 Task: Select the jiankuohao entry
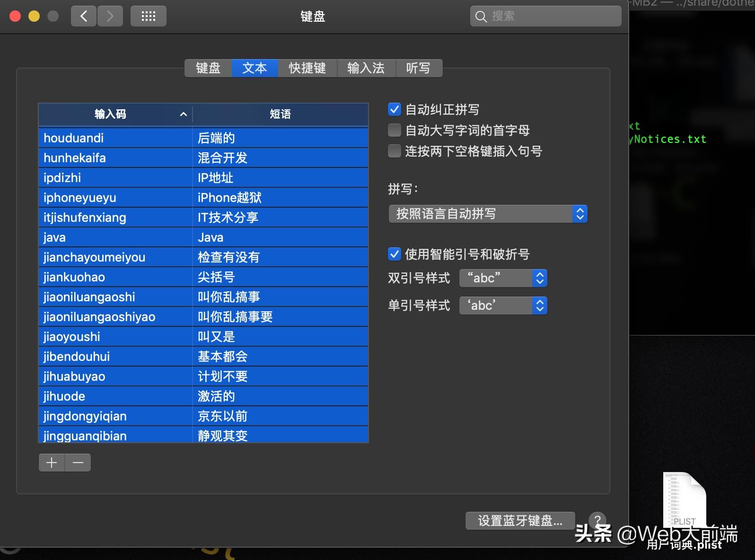click(x=203, y=277)
